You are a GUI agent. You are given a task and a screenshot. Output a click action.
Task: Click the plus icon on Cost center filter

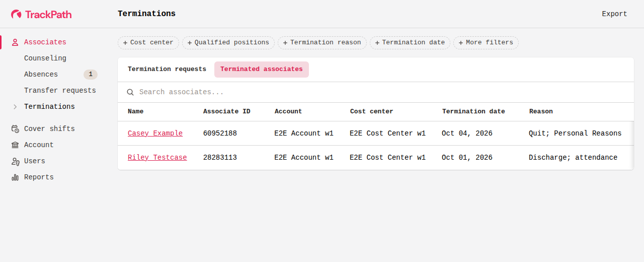[125, 43]
